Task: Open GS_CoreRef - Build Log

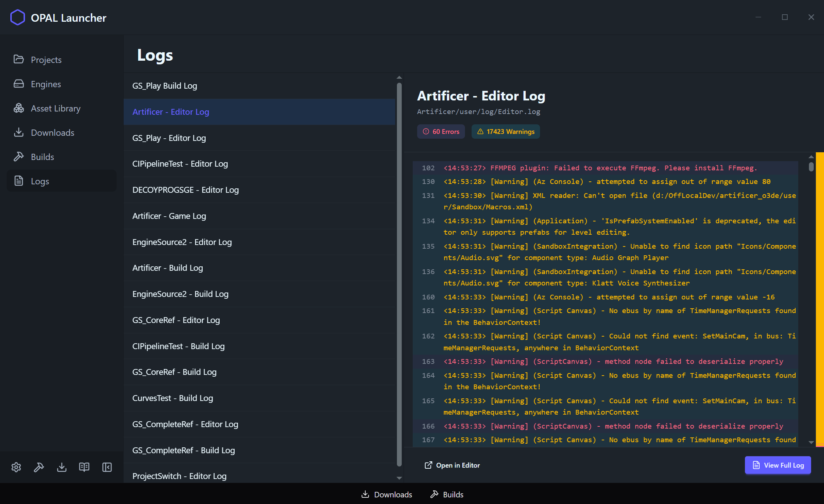Action: pos(259,372)
